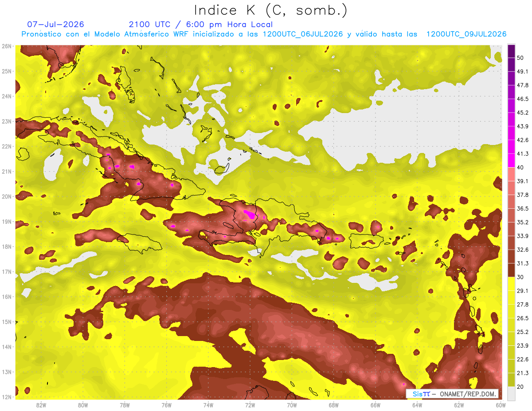Viewport: 532px width, 411px height.
Task: Click "2100 UTC / 6:00 pm Hora Local" text
Action: pos(201,24)
